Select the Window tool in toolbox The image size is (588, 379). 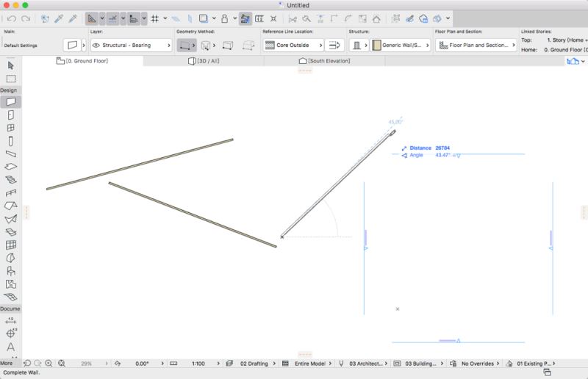click(x=10, y=128)
